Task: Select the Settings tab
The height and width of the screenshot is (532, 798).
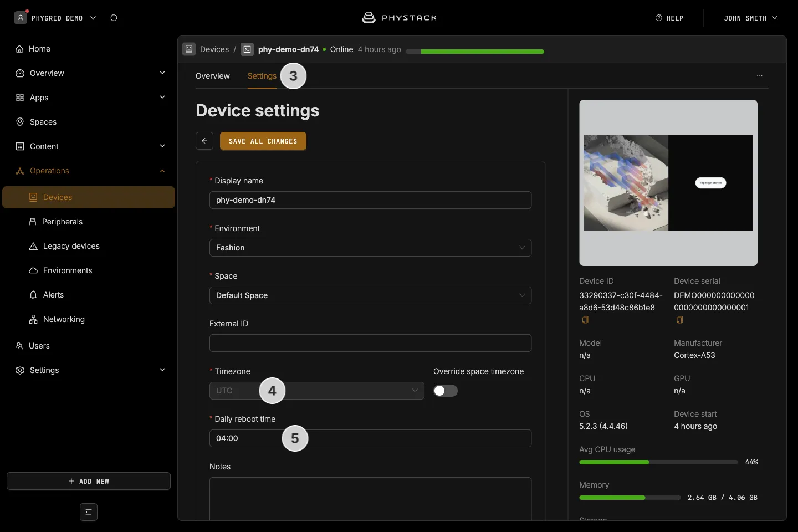Action: coord(262,76)
